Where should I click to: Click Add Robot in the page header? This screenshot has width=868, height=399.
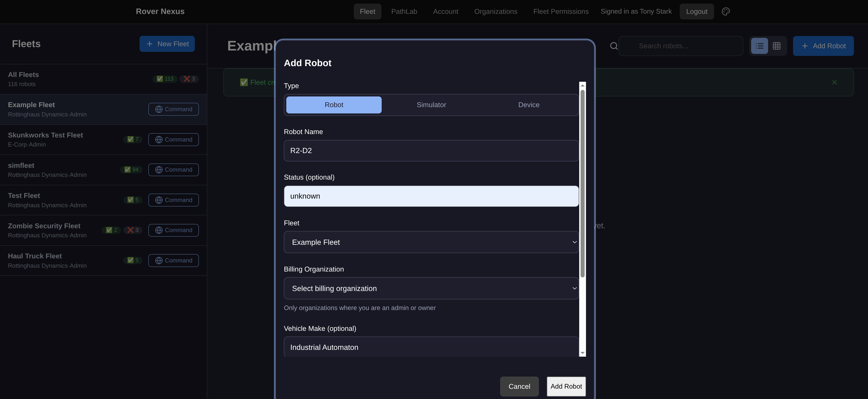pos(823,46)
